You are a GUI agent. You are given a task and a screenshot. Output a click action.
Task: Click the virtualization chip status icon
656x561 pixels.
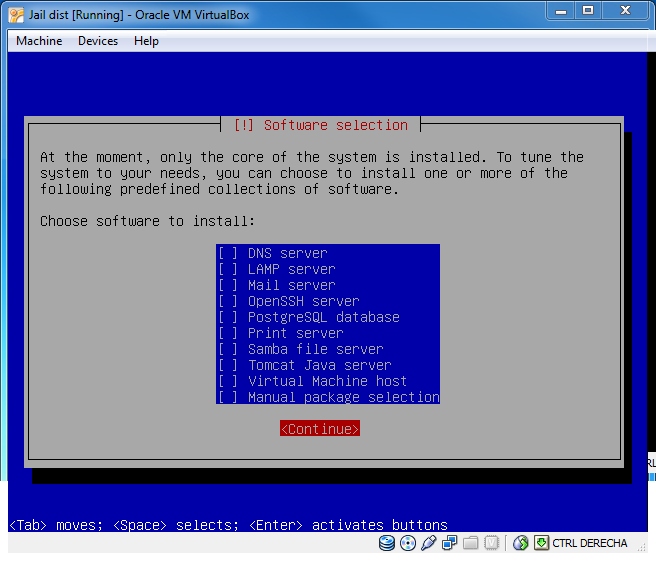(x=492, y=543)
